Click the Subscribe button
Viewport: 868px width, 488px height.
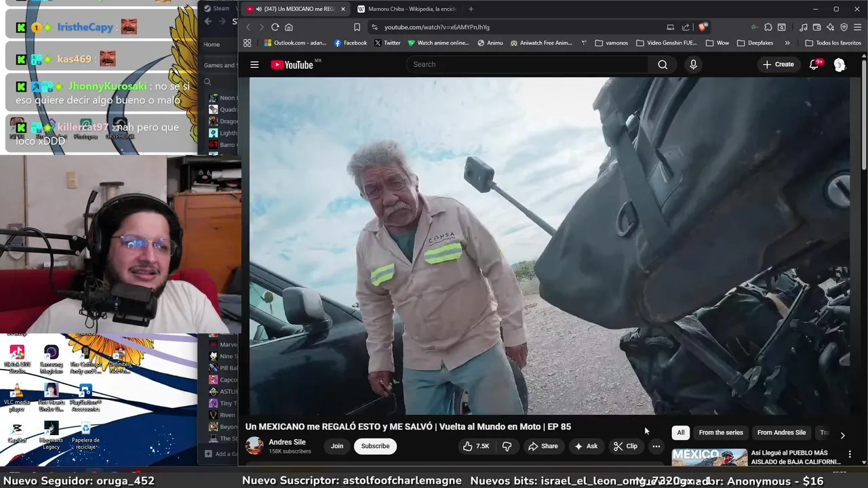pyautogui.click(x=375, y=446)
